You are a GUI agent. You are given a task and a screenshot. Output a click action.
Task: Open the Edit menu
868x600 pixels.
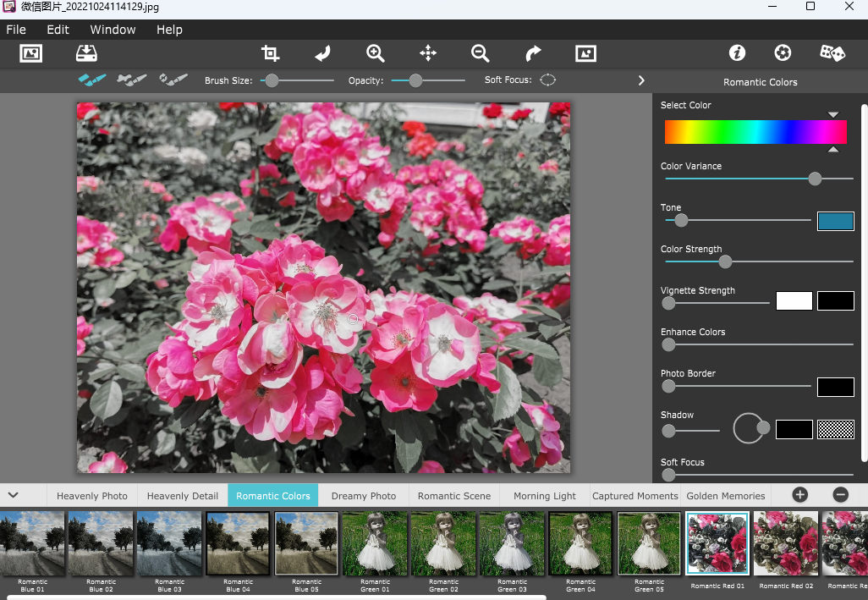pos(58,30)
